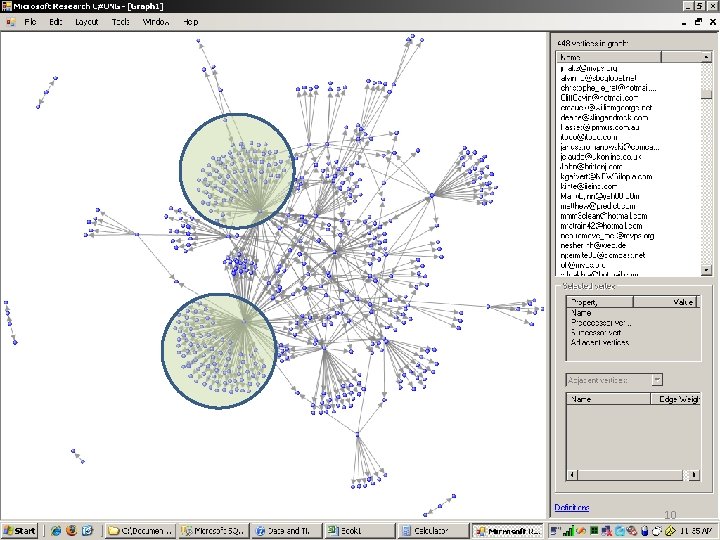Select ClintCovin@hotmail.com in vertex list

click(x=599, y=97)
